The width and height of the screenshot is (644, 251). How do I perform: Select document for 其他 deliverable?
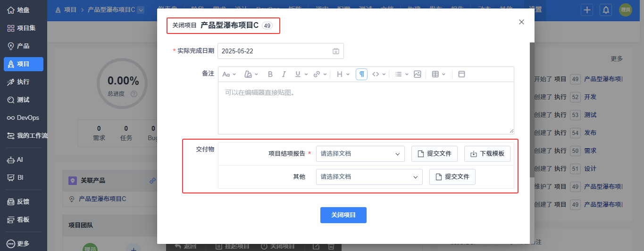369,177
